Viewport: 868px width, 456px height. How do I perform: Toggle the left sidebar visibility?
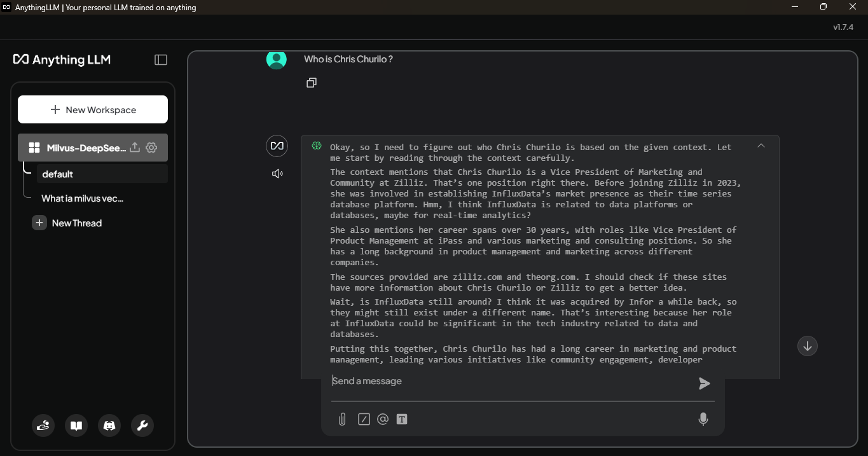[160, 59]
